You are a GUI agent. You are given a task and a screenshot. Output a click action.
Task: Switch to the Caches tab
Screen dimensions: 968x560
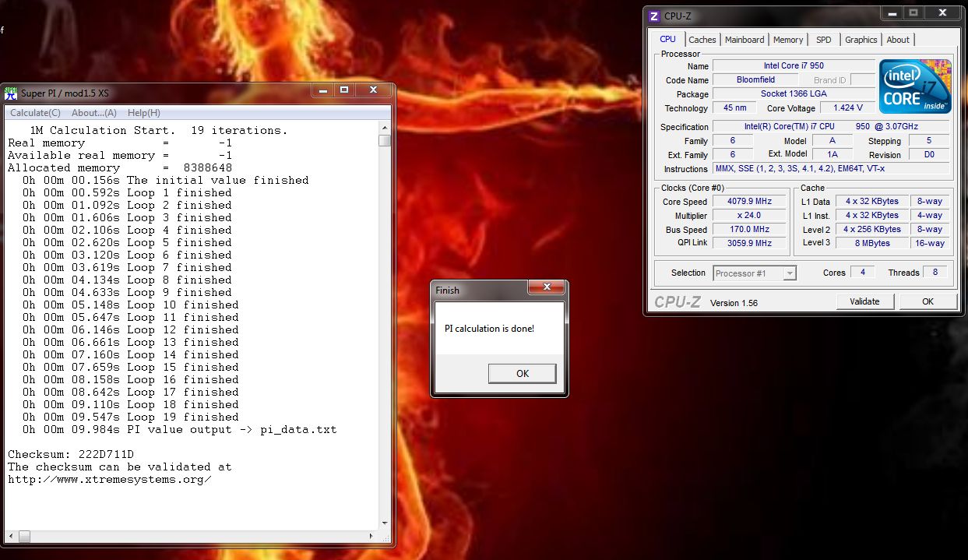[x=702, y=40]
